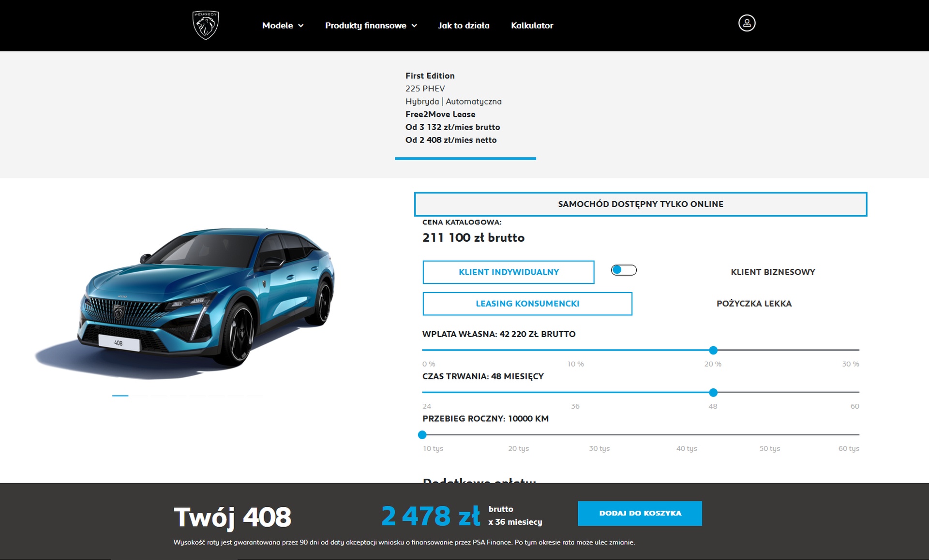
Task: Click Od 2 408 zł/mies netto text
Action: pos(451,140)
